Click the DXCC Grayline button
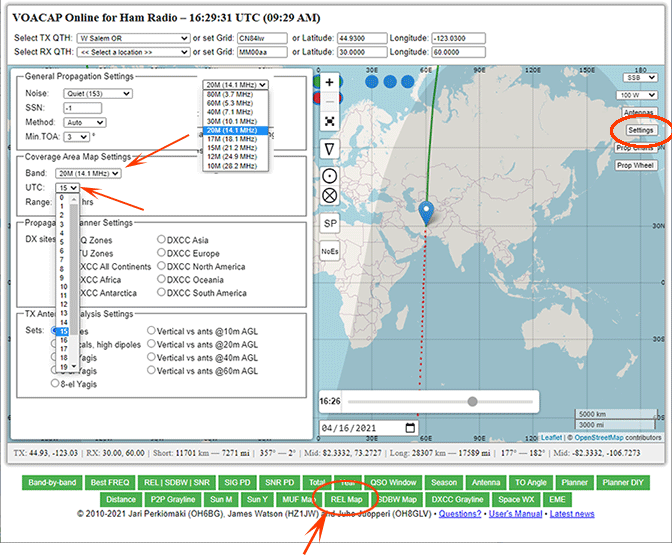 457,500
